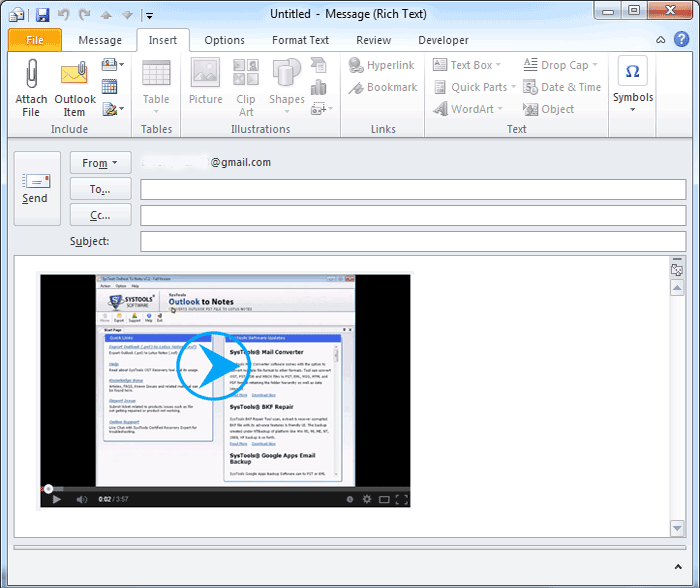Open the From account dropdown button

[100, 163]
